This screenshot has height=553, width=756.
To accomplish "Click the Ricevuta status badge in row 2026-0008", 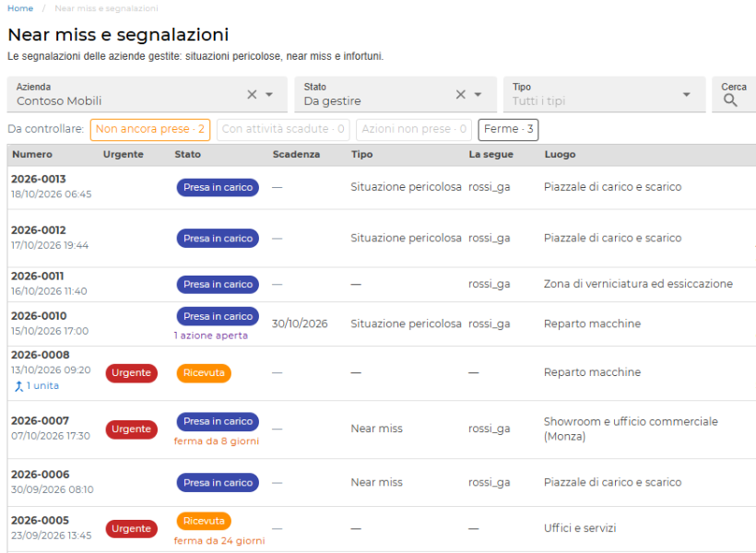I will pyautogui.click(x=204, y=372).
